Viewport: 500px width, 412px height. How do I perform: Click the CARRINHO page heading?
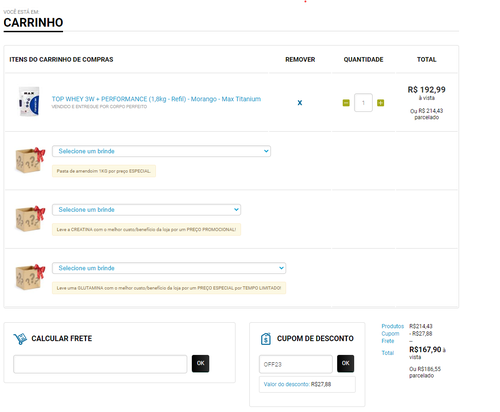pos(33,23)
